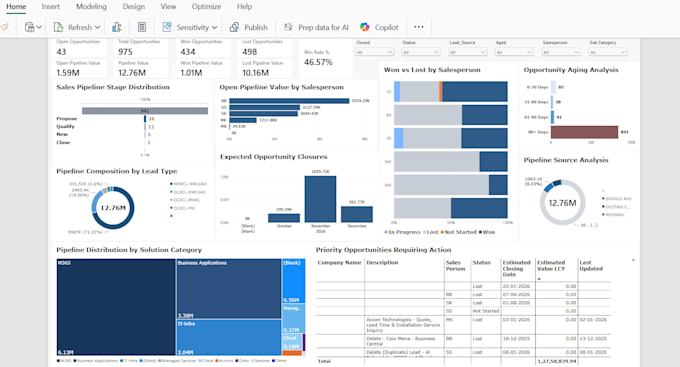Click the calculator measure icon in ribbon

click(141, 27)
